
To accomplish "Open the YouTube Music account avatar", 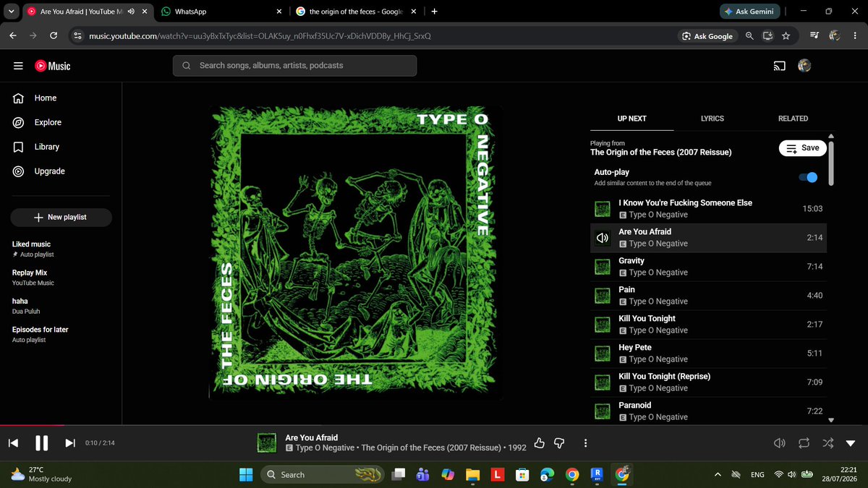I will [804, 66].
